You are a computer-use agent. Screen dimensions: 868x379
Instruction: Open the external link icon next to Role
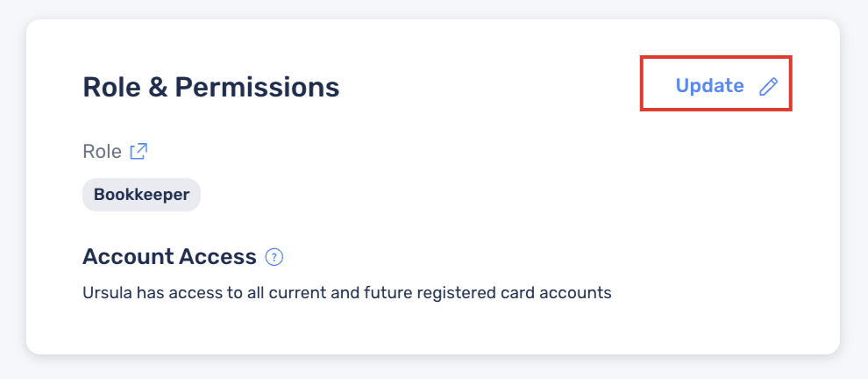click(x=139, y=151)
